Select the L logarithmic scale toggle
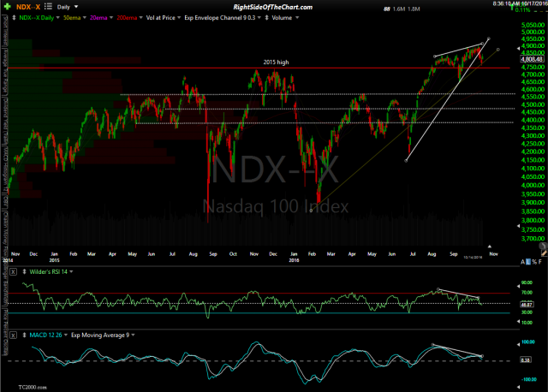The width and height of the screenshot is (548, 392). (x=528, y=262)
